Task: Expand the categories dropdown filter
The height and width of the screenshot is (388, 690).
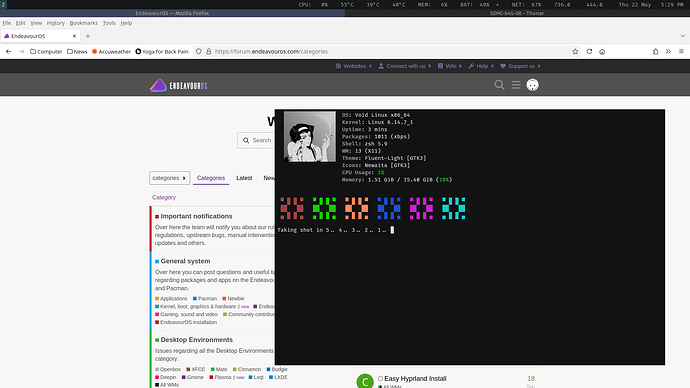Action: click(x=169, y=178)
